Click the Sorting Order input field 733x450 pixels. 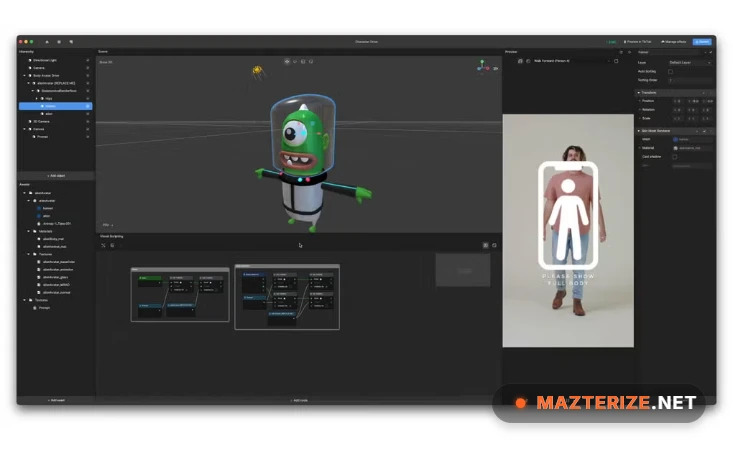point(690,80)
